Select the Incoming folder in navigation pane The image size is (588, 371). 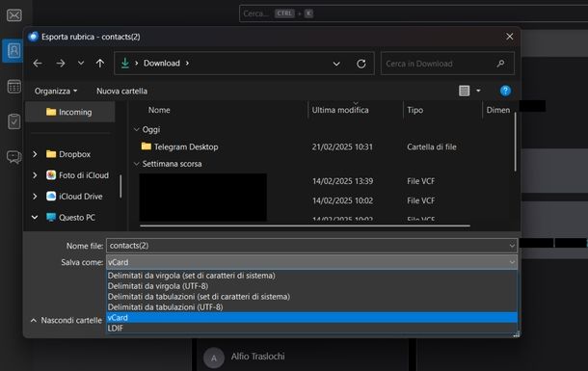69,112
